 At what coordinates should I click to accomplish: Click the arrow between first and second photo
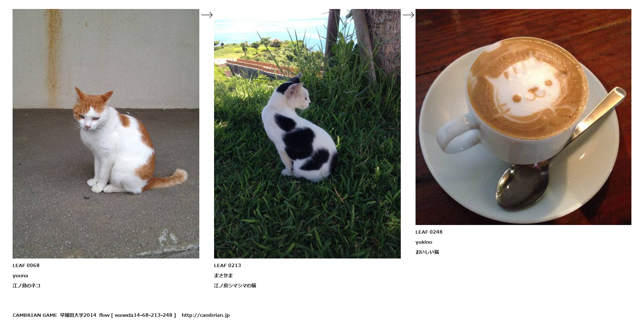pyautogui.click(x=207, y=15)
